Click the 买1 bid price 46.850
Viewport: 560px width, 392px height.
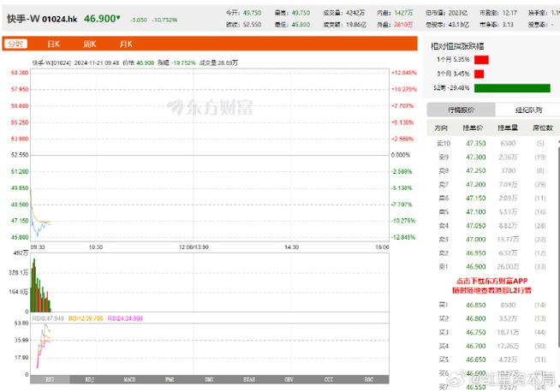476,305
